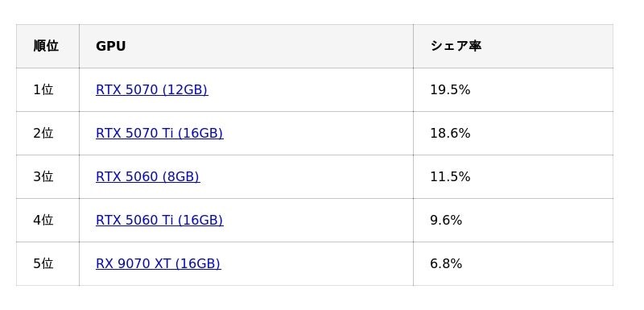Viewport: 644px width, 310px height.
Task: Follow the RTX 5060 (8GB) link
Action: tap(148, 176)
